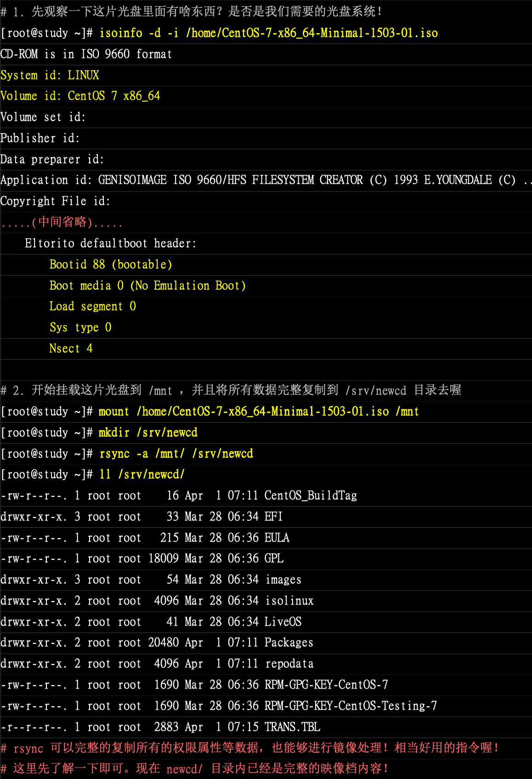
Task: Click the size value 2883 in TRANS.TBL row
Action: [x=166, y=727]
